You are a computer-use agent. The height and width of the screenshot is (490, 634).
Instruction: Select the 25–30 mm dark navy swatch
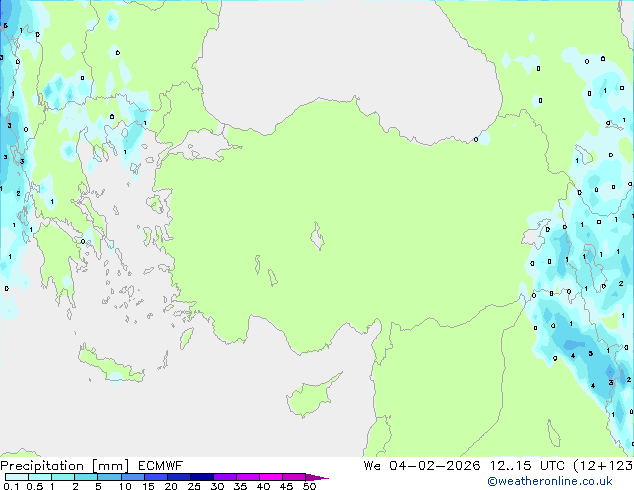(x=201, y=477)
